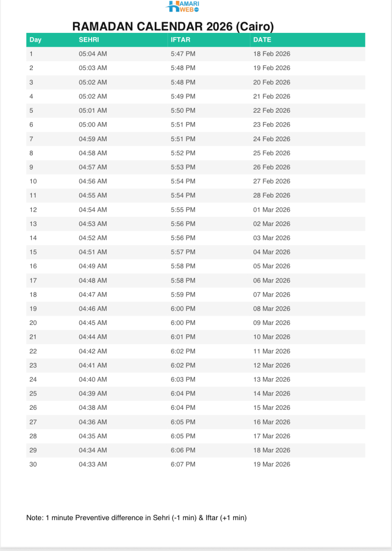The height and width of the screenshot is (551, 392).
Task: Click the 18 Feb 2026 date cell
Action: tap(271, 54)
